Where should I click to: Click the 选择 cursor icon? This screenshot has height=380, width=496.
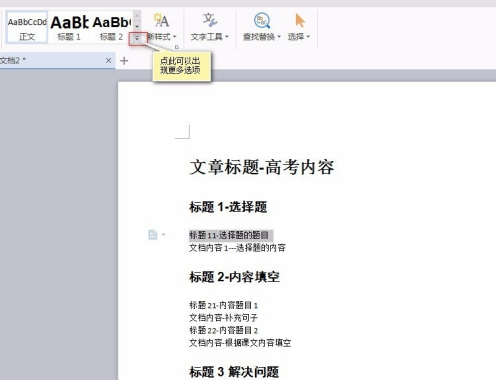tap(300, 20)
